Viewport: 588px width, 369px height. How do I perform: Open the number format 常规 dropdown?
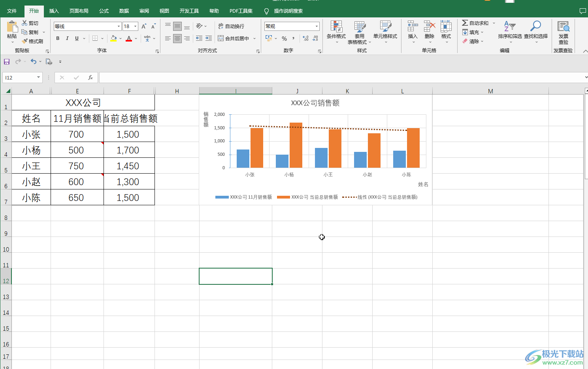317,26
